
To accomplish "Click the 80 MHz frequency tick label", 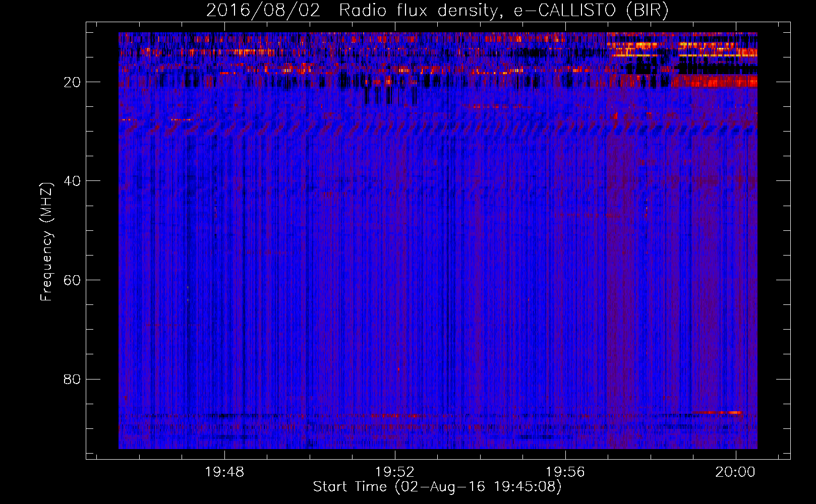I will [x=73, y=379].
